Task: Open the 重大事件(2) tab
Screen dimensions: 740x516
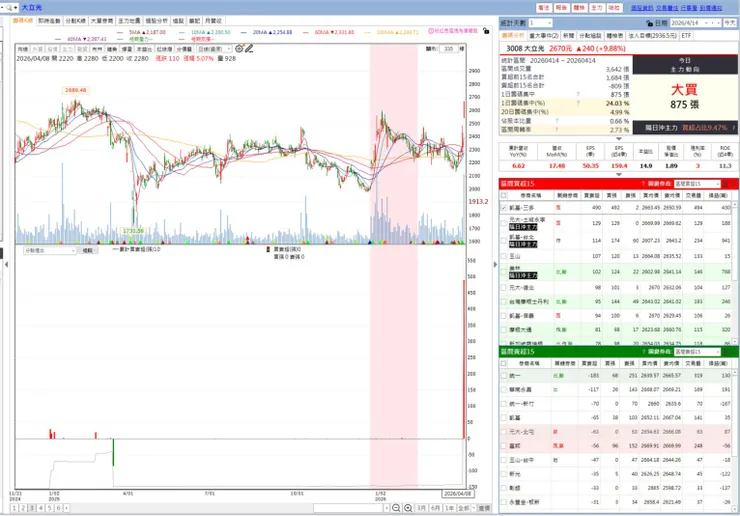Action: pyautogui.click(x=544, y=35)
